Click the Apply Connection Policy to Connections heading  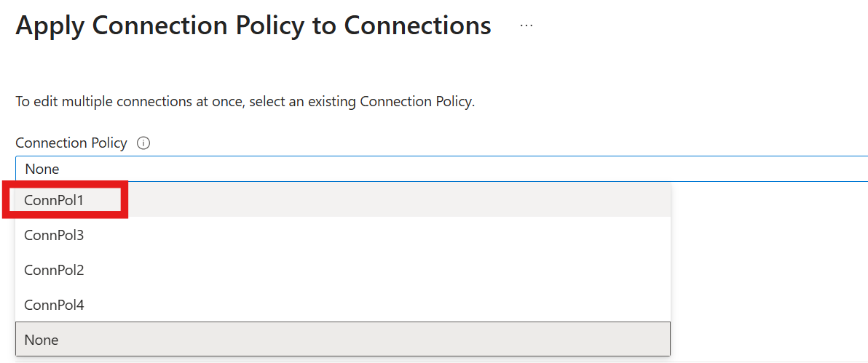click(x=253, y=25)
